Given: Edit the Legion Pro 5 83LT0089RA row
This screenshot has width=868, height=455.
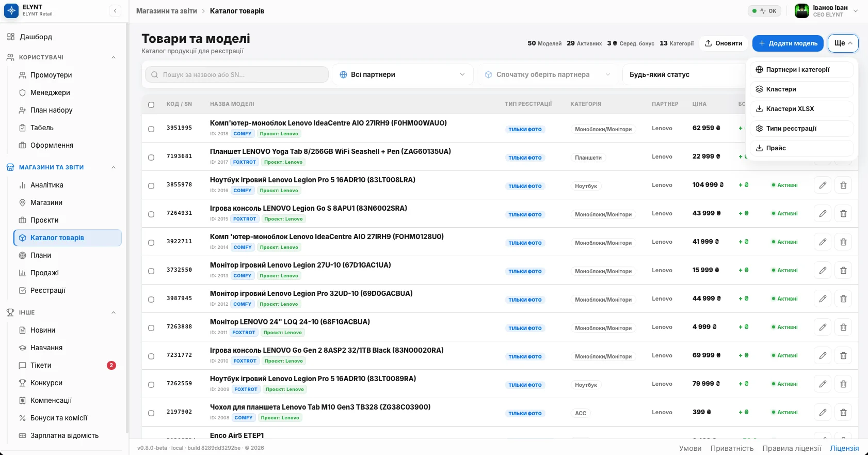Looking at the screenshot, I should point(823,384).
